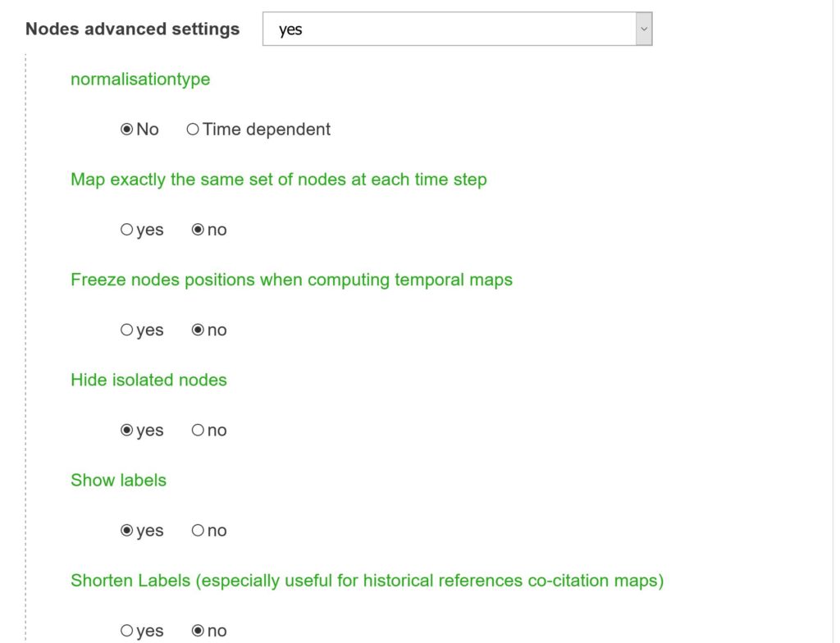Click the 'Show labels' heading
840x643 pixels.
click(117, 480)
